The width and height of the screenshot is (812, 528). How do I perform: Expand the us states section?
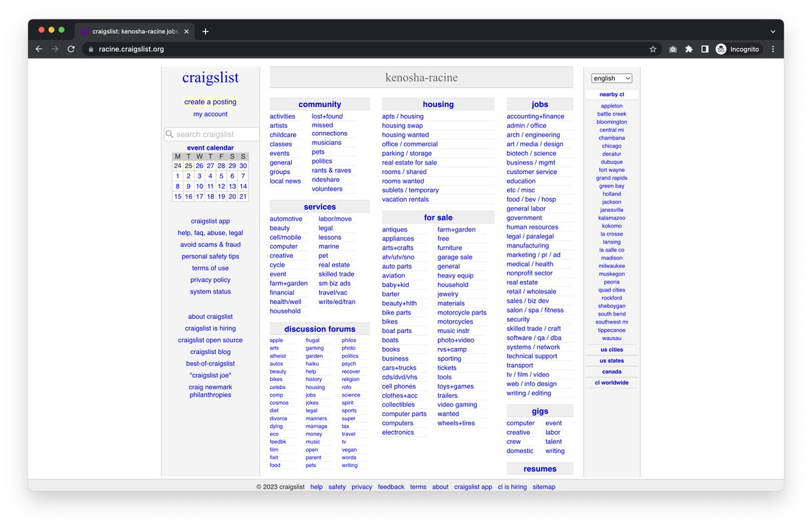pos(612,361)
